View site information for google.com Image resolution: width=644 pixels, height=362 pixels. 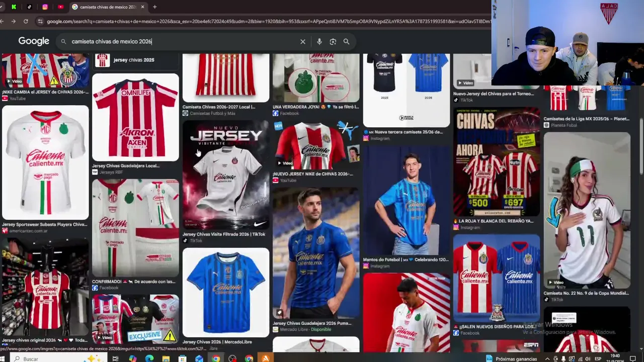(40, 22)
